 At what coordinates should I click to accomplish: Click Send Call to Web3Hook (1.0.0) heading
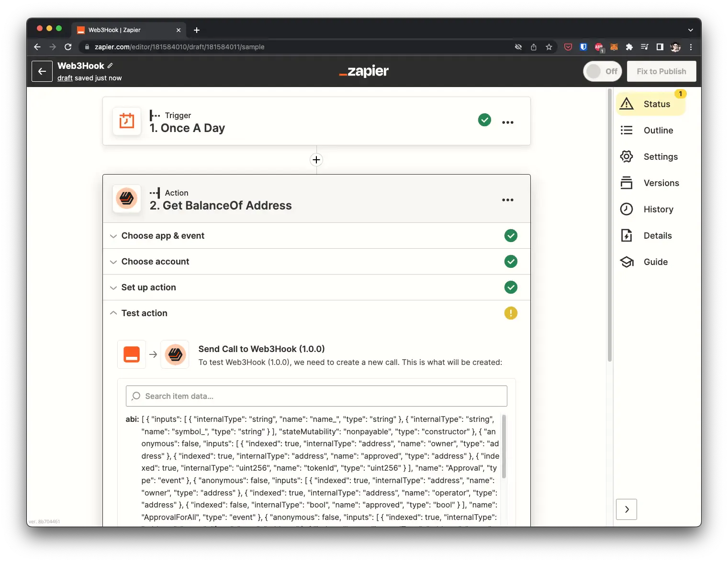[261, 349]
